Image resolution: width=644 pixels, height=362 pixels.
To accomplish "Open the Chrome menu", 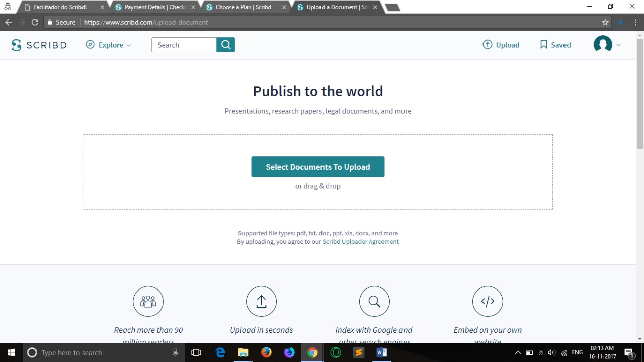I will point(636,22).
